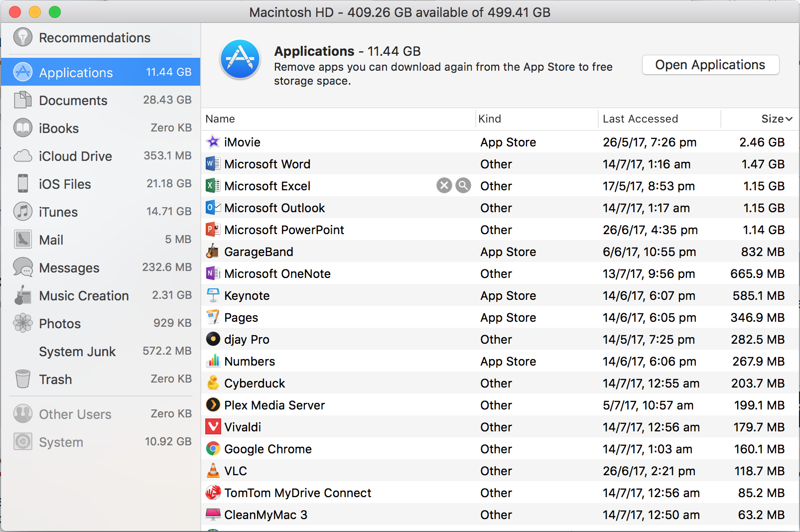The image size is (800, 532).
Task: Click the Google Chrome icon
Action: tap(213, 449)
